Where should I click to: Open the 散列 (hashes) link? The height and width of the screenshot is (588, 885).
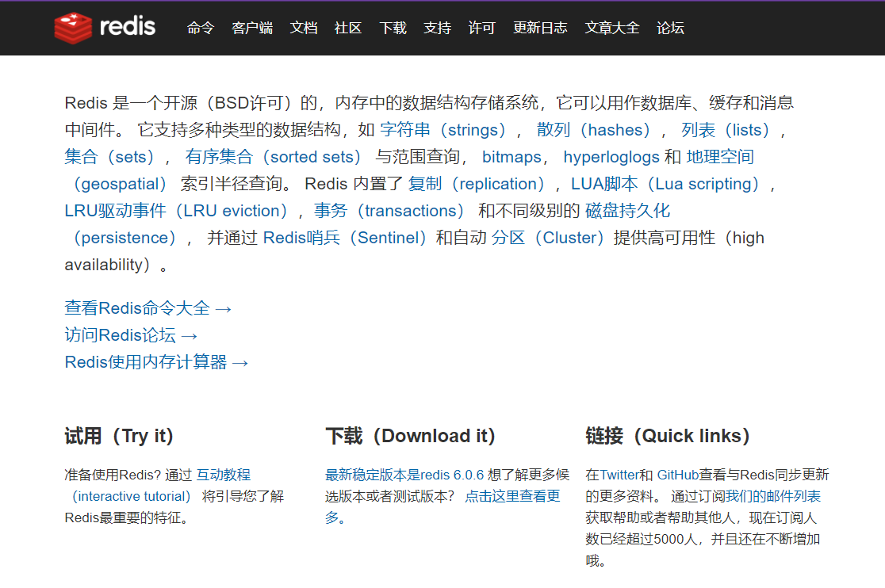pos(593,130)
